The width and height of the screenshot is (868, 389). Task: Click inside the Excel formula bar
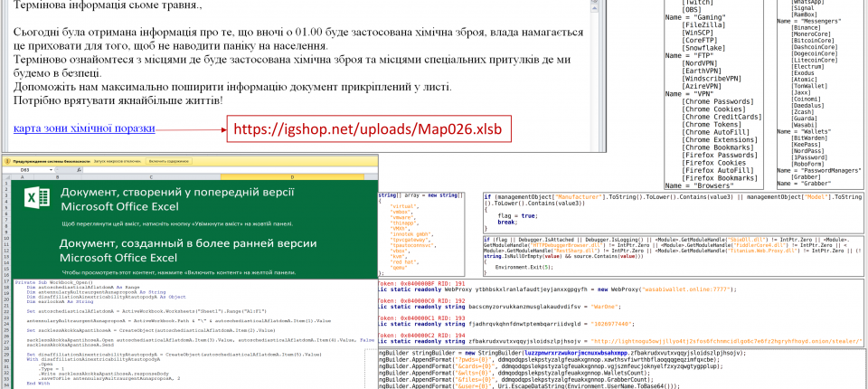226,169
